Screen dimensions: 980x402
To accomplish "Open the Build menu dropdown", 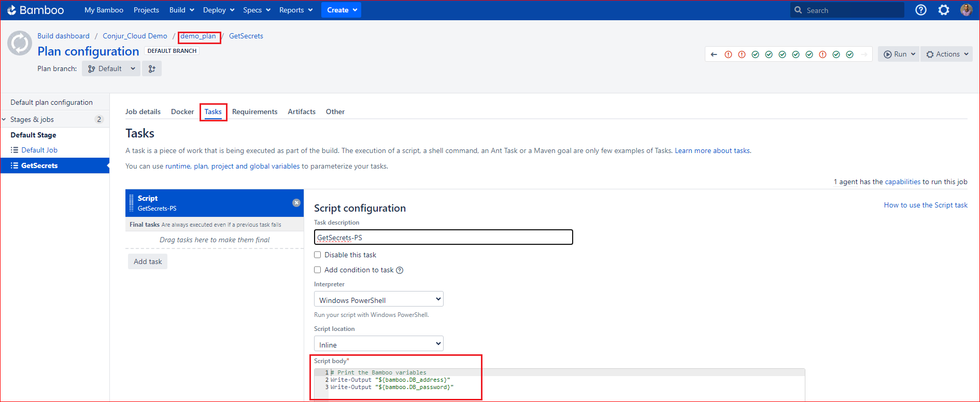I will (x=181, y=10).
